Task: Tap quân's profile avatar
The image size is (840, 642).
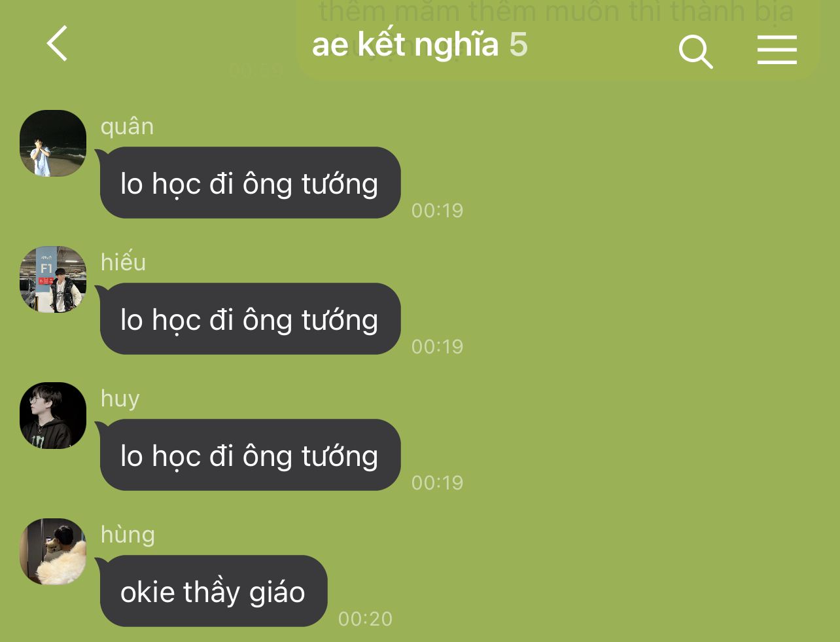Action: coord(53,143)
